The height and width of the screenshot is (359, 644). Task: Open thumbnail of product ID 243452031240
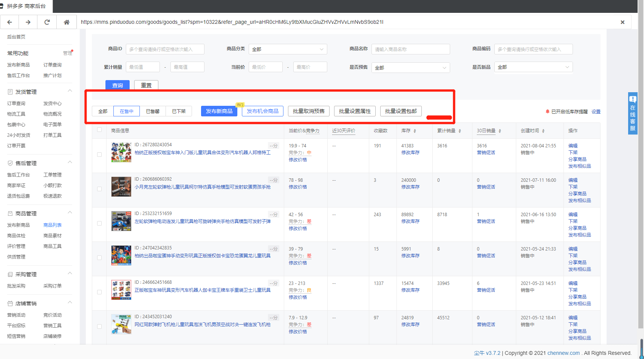coord(121,324)
